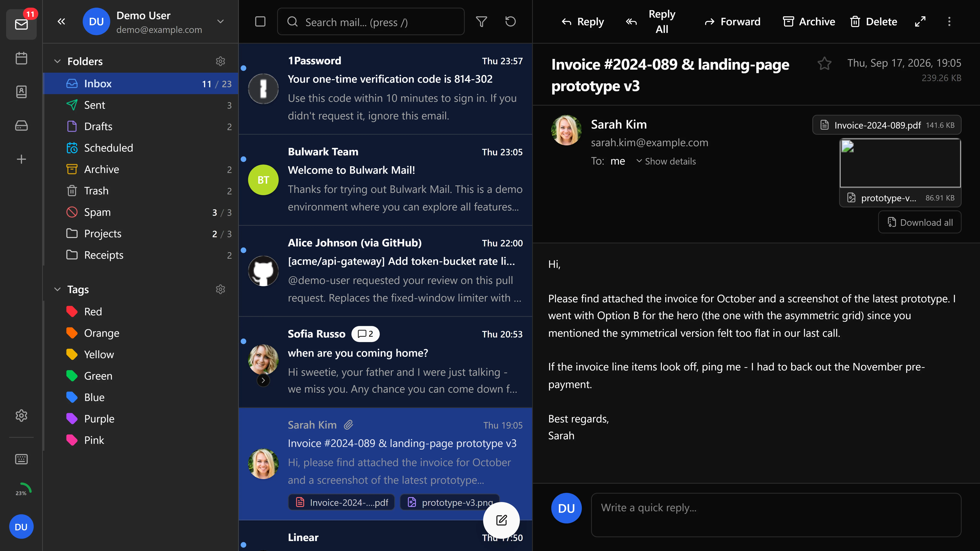Open the mail filter funnel icon
The height and width of the screenshot is (551, 980).
[x=482, y=21]
